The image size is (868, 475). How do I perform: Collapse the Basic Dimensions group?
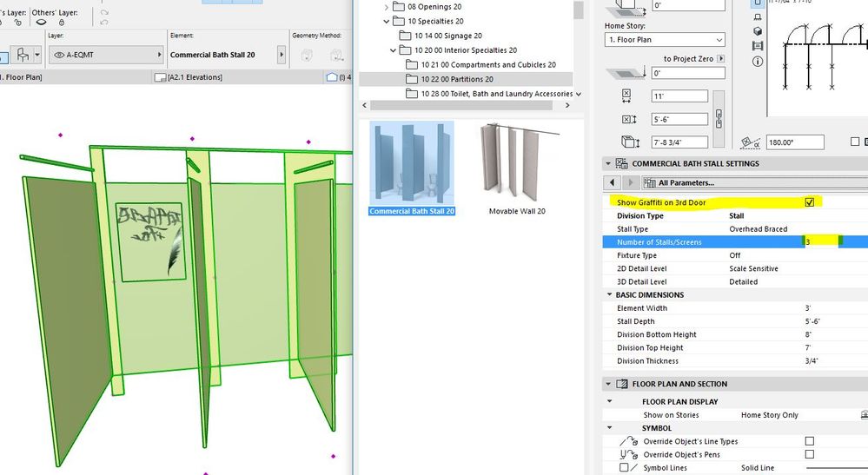pos(609,294)
